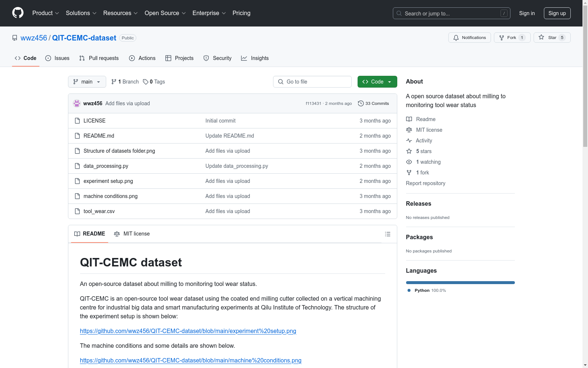The image size is (588, 368).
Task: Open the Product menu dropdown
Action: click(46, 13)
